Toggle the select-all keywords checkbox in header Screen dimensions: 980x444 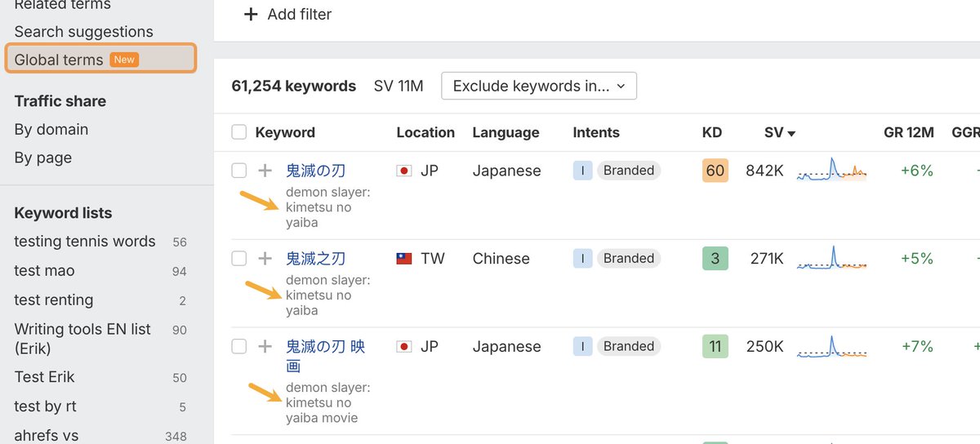[238, 132]
